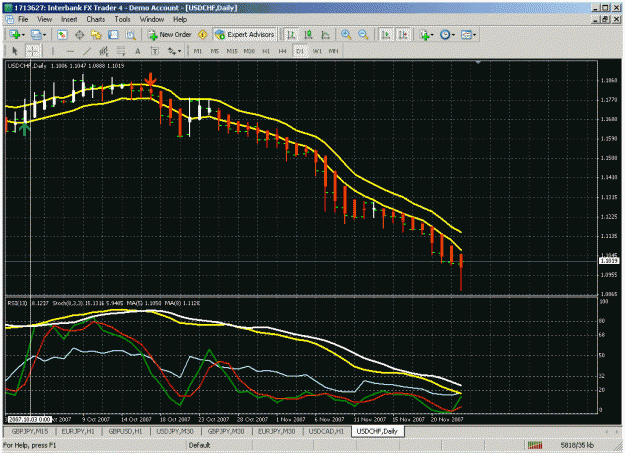The height and width of the screenshot is (453, 625).
Task: Switch to the GBPJPY,M15 chart tab
Action: [x=30, y=431]
